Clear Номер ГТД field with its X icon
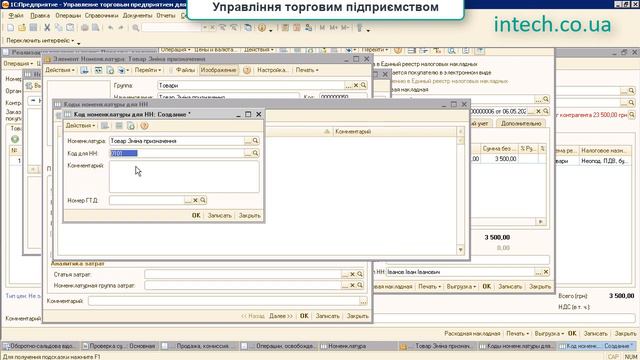This screenshot has width=640, height=360. (x=195, y=200)
